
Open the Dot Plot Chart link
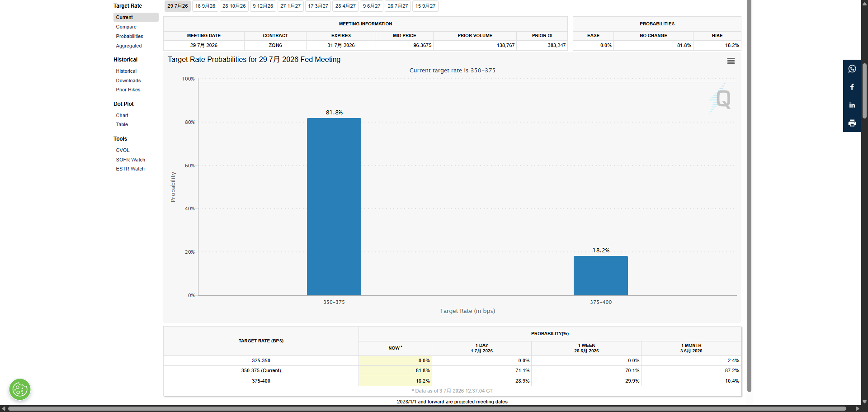click(x=122, y=115)
